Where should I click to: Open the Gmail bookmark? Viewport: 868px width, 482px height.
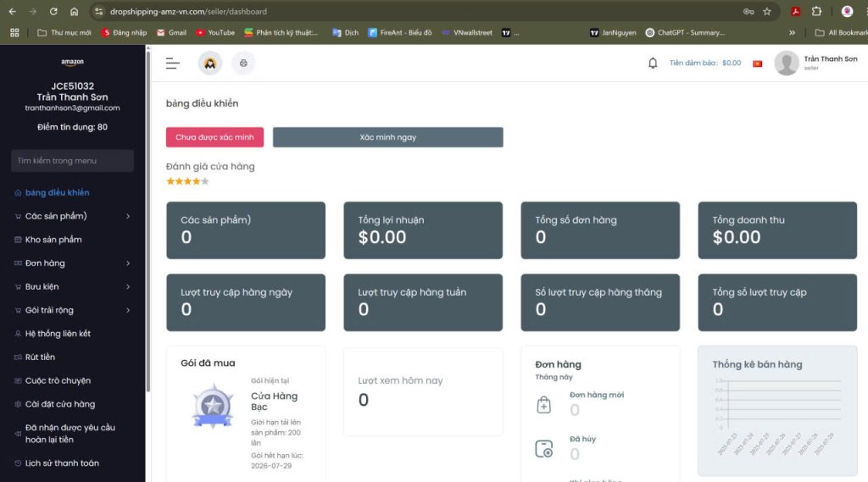pyautogui.click(x=171, y=33)
